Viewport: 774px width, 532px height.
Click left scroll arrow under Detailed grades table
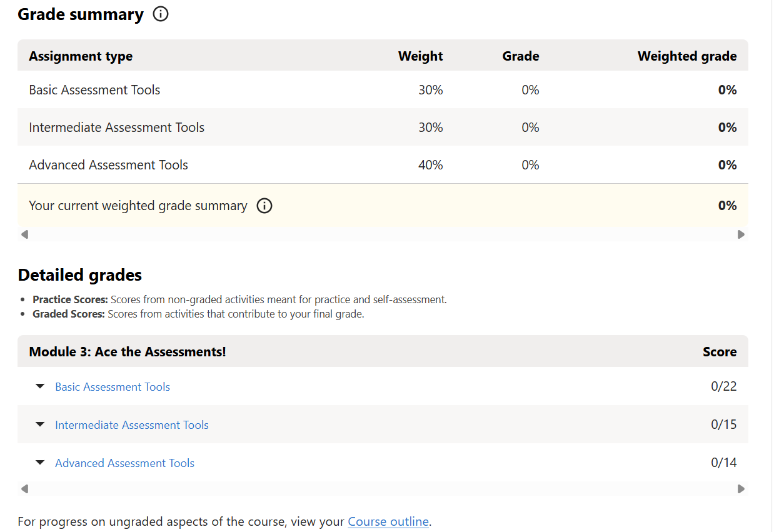click(24, 489)
